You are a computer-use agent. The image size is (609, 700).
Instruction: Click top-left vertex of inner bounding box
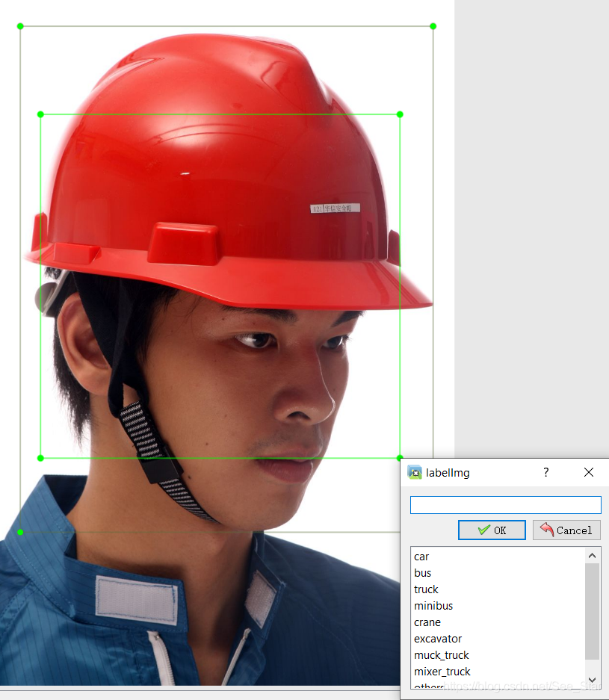40,115
